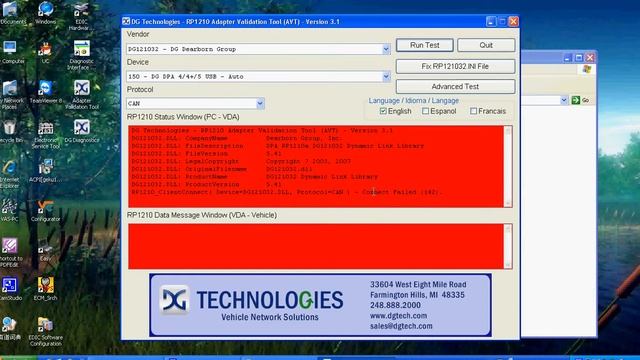This screenshot has height=360, width=640.
Task: Expand the Protocol CAN dropdown
Action: (x=260, y=104)
